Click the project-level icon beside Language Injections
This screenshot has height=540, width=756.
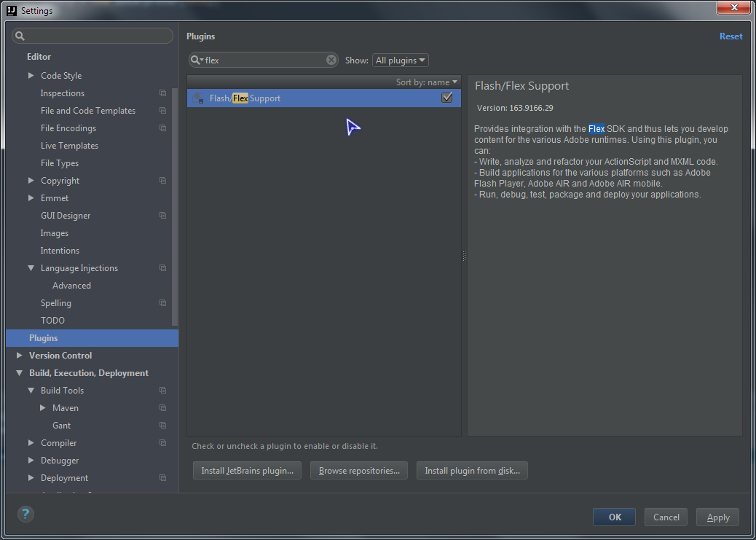point(163,268)
